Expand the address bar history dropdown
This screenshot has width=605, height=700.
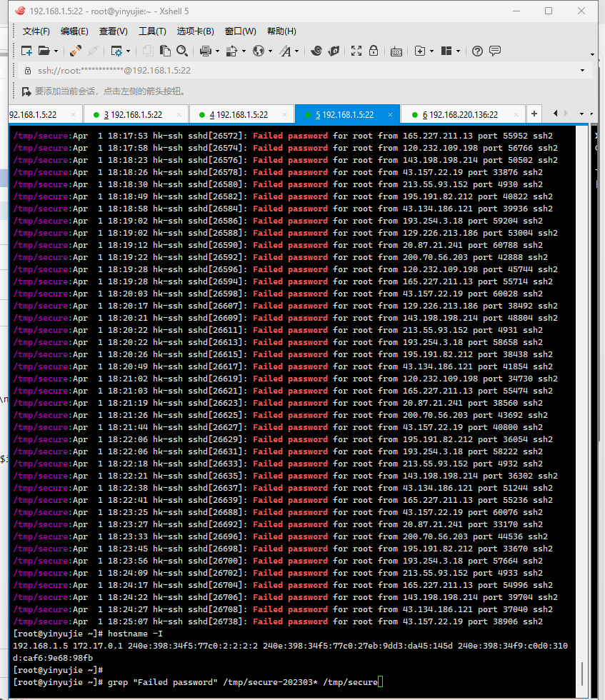[582, 71]
